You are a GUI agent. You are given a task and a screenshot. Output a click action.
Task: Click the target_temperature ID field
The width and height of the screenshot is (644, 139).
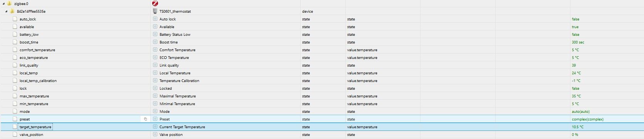(35, 127)
